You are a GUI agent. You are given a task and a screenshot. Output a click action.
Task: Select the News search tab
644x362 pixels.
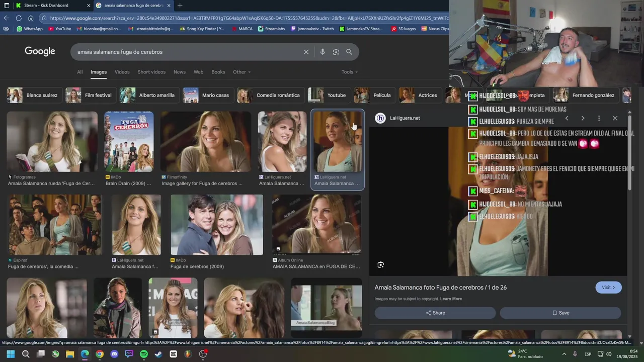point(180,72)
